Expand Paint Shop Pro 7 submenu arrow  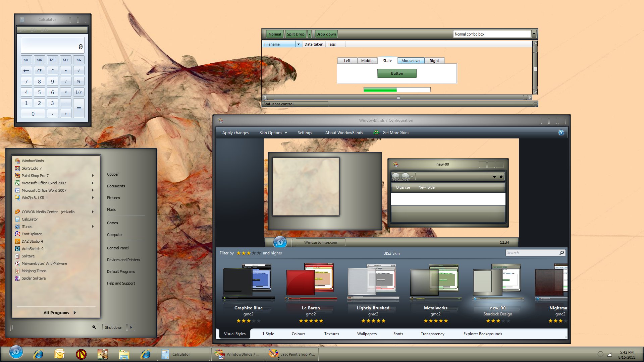click(x=93, y=176)
